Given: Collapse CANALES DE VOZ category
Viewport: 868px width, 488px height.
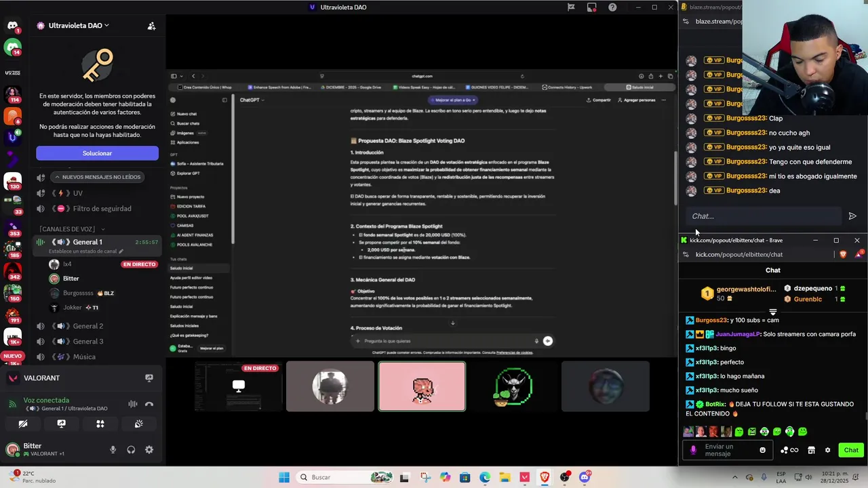Looking at the screenshot, I should pyautogui.click(x=72, y=229).
